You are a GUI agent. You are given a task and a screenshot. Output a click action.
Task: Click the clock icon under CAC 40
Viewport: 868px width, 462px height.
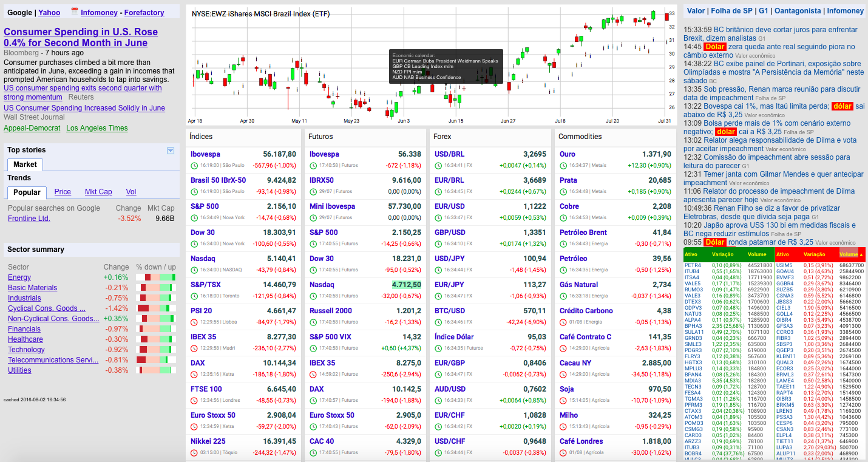313,452
